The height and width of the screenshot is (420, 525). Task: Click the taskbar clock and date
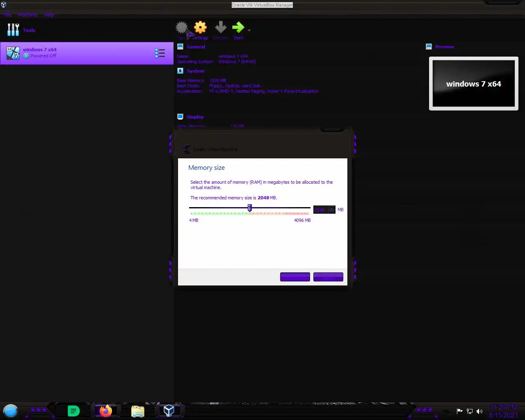click(503, 411)
